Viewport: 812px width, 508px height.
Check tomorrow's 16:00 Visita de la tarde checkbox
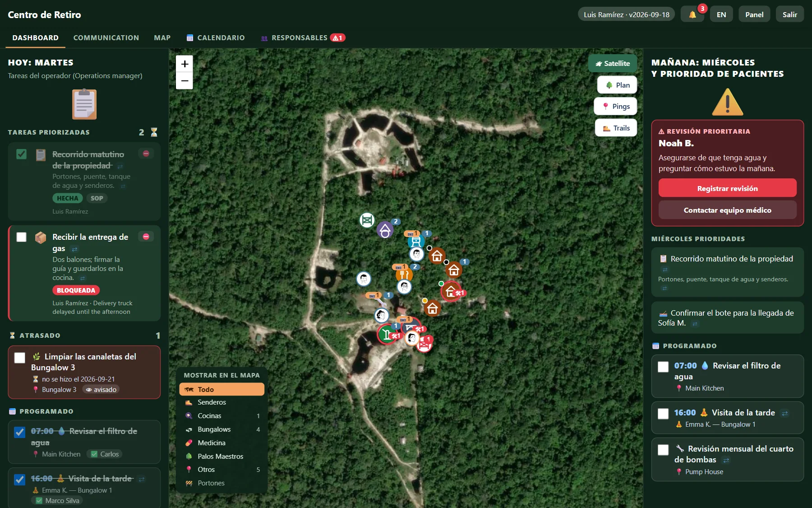tap(663, 414)
